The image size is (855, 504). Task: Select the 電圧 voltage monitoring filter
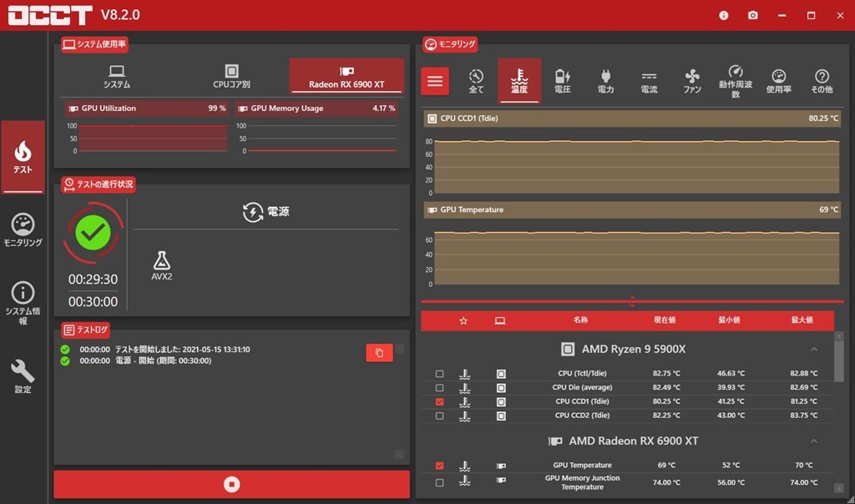563,81
